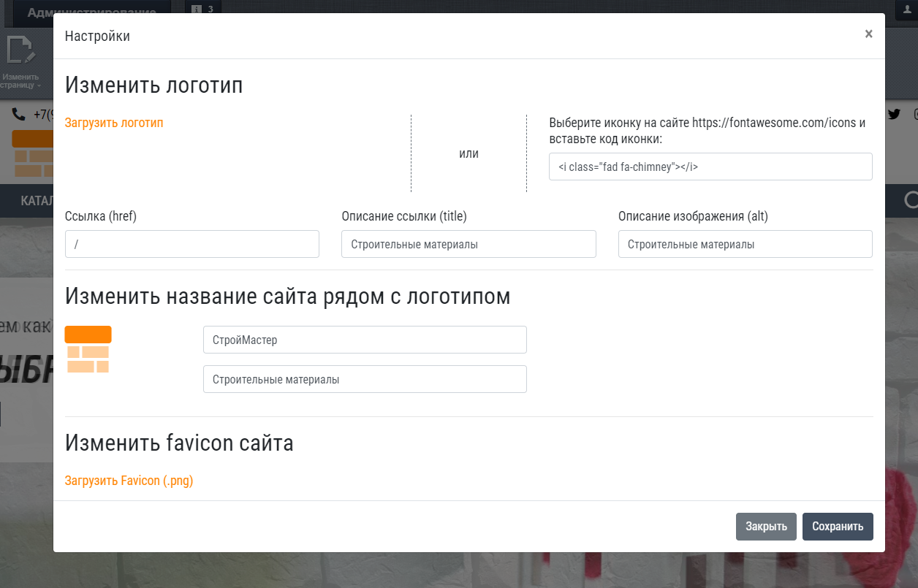Click the Изменить страницу page edit icon
The image size is (918, 588).
[20, 51]
